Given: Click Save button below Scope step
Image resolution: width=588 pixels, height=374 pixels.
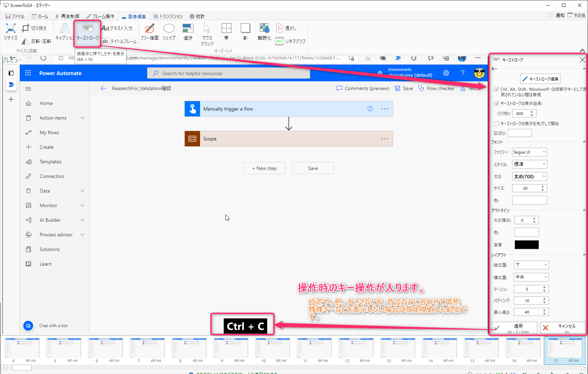Looking at the screenshot, I should (x=313, y=168).
